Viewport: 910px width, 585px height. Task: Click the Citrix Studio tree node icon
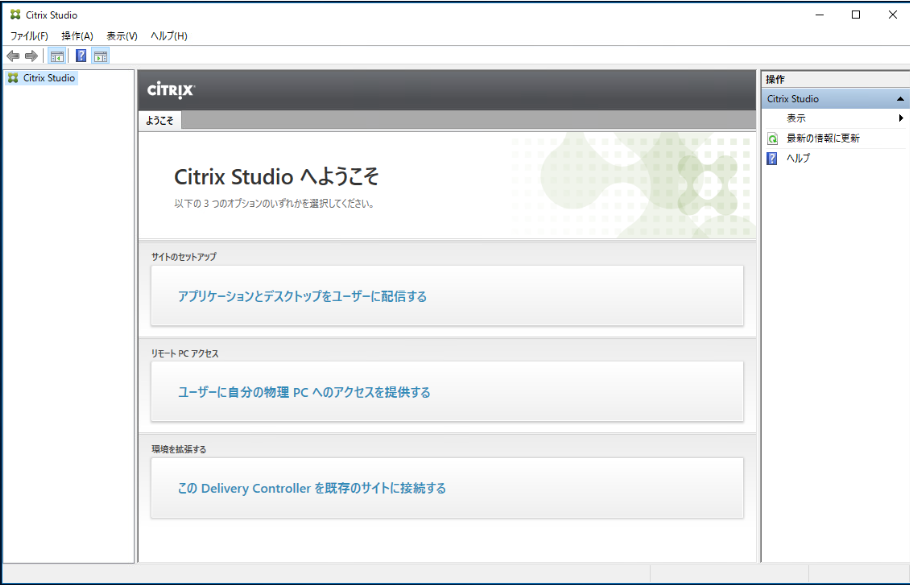click(13, 78)
